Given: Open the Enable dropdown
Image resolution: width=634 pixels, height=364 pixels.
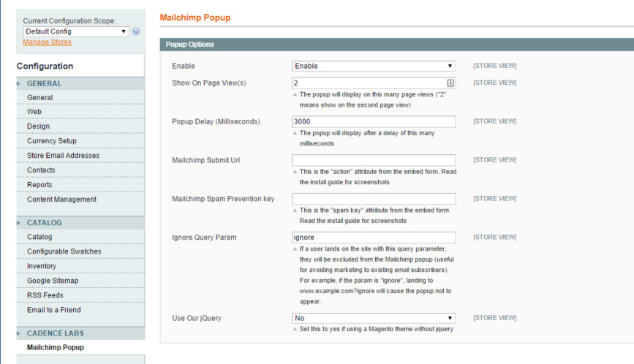Looking at the screenshot, I should click(x=374, y=66).
